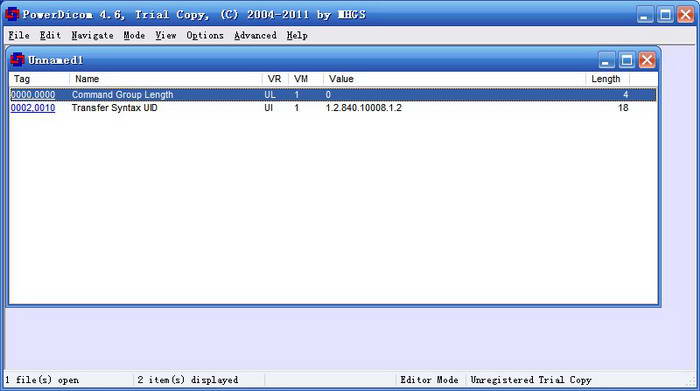Select the Command Group Length row name
This screenshot has width=700, height=391.
pos(122,95)
